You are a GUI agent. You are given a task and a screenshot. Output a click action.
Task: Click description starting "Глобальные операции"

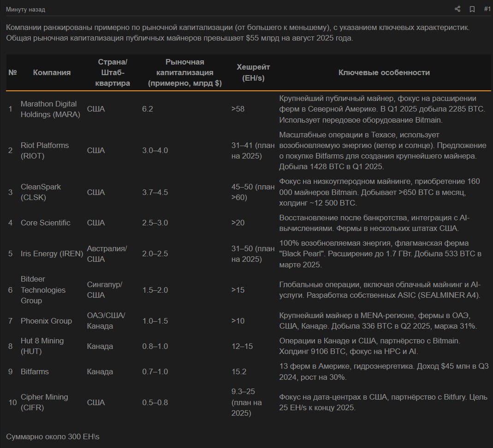click(x=380, y=289)
